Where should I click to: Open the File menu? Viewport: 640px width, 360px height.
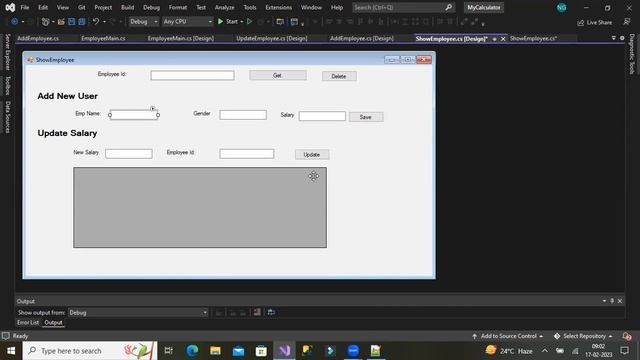(x=24, y=7)
